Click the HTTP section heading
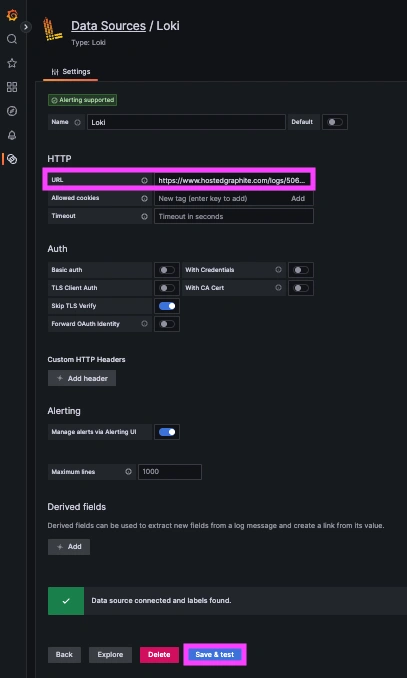The width and height of the screenshot is (407, 678). [59, 159]
